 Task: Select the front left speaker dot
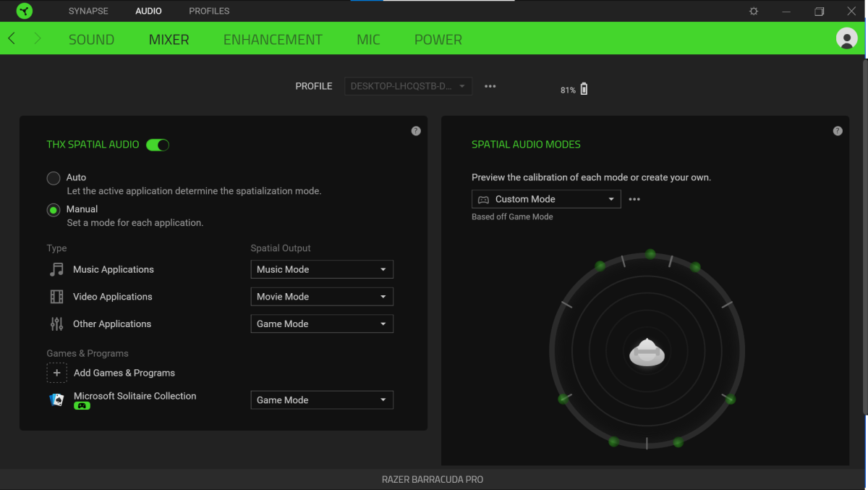pyautogui.click(x=600, y=266)
